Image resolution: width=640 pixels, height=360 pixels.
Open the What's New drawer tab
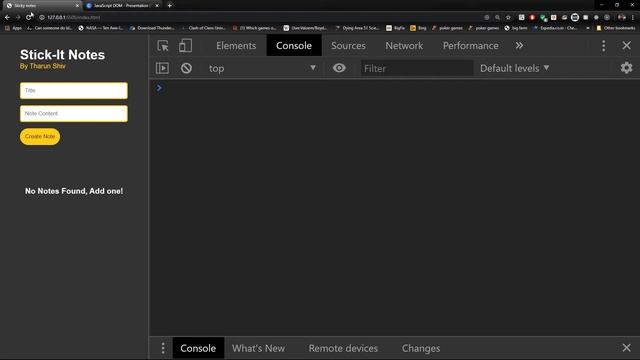click(258, 348)
